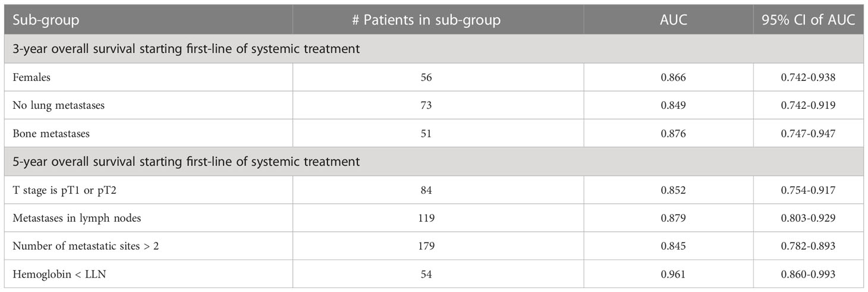Image resolution: width=868 pixels, height=292 pixels.
Task: Select the '# Patients in sub-group' header
Action: [426, 20]
